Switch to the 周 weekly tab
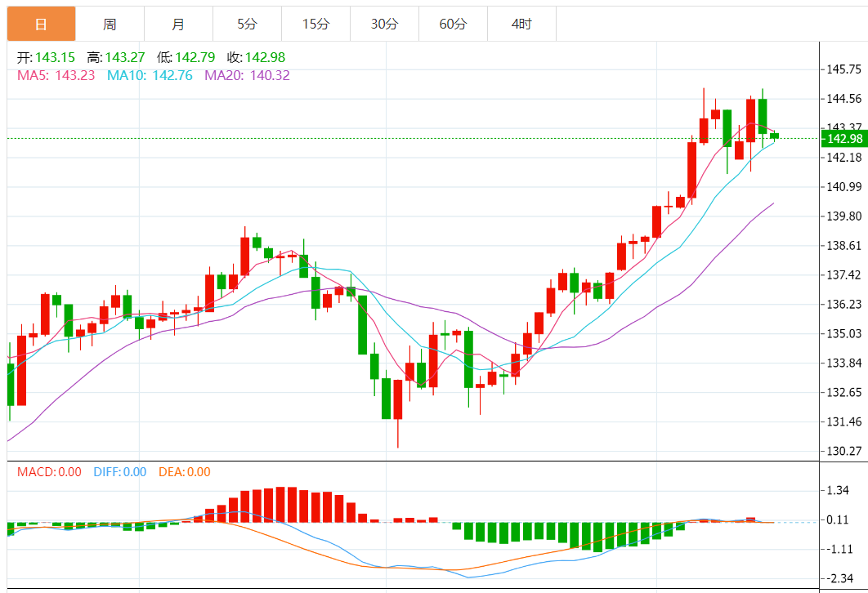The width and height of the screenshot is (868, 593). pyautogui.click(x=110, y=24)
